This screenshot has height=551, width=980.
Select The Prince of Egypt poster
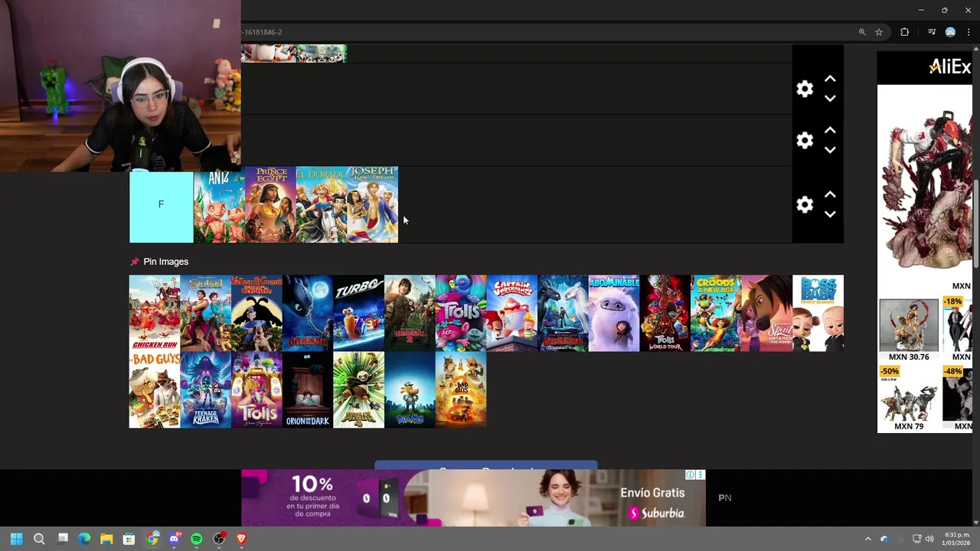[270, 204]
